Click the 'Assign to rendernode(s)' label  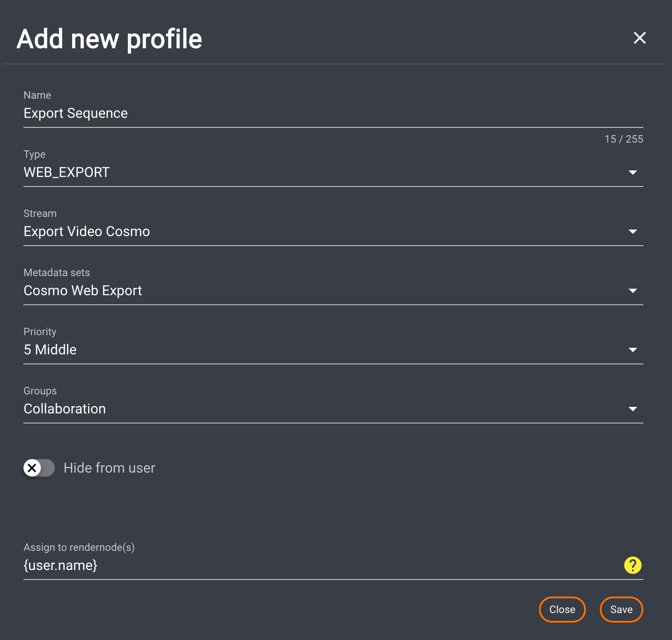(x=79, y=547)
